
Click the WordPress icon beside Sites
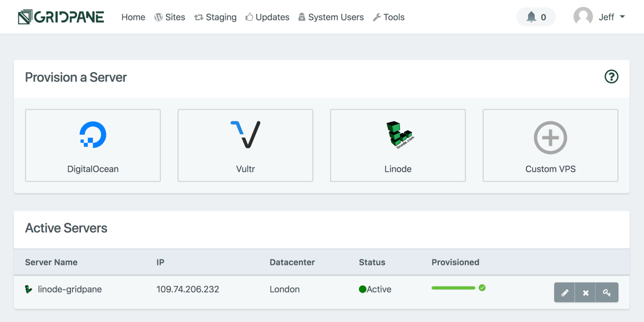tap(159, 17)
